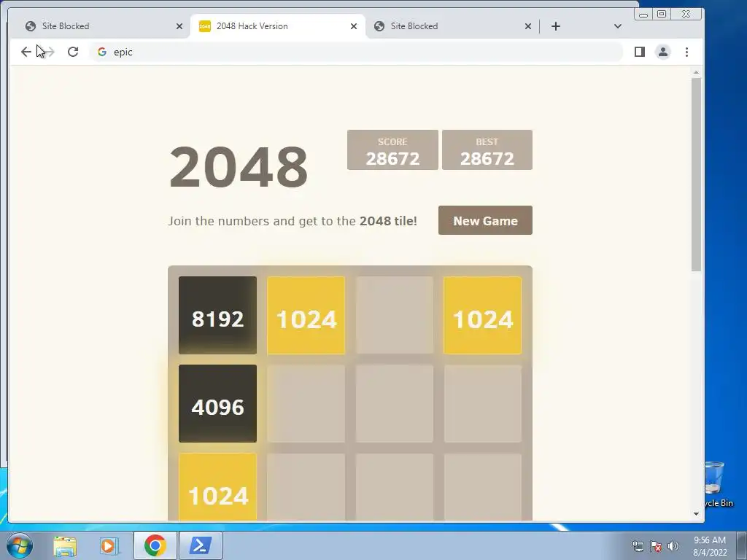This screenshot has width=747, height=560.
Task: Minimize the Chrome window
Action: [643, 15]
